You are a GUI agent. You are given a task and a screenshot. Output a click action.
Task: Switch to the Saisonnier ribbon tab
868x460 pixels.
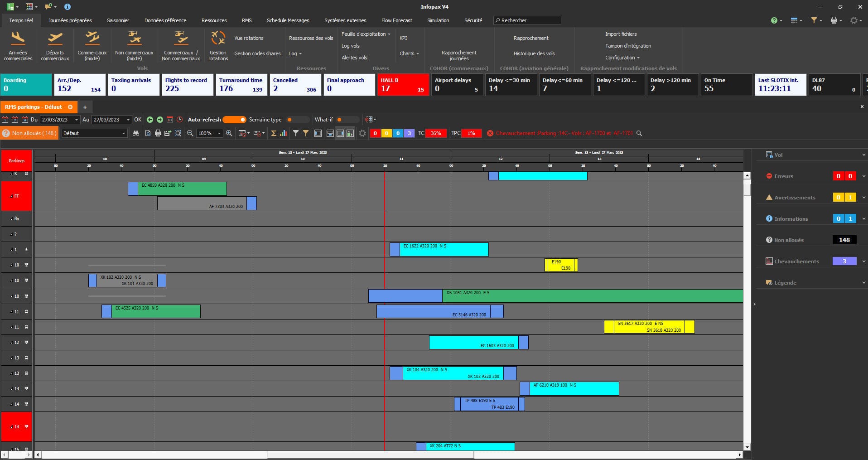(118, 20)
